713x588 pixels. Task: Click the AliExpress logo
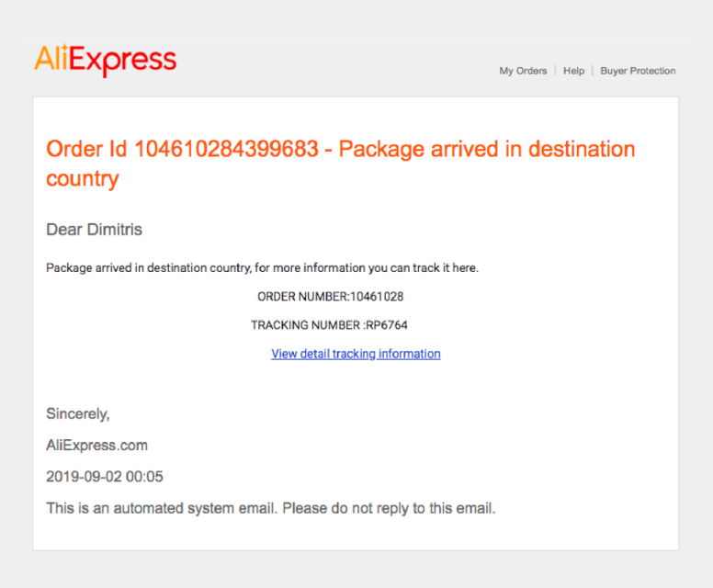[x=105, y=62]
